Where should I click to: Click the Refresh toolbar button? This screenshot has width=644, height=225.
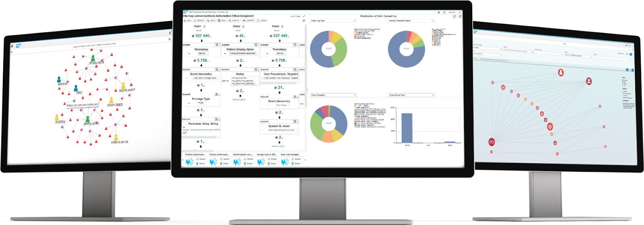[199, 20]
